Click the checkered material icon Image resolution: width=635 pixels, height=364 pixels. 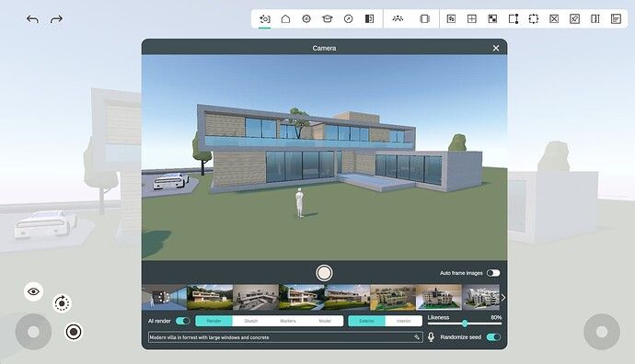point(492,19)
